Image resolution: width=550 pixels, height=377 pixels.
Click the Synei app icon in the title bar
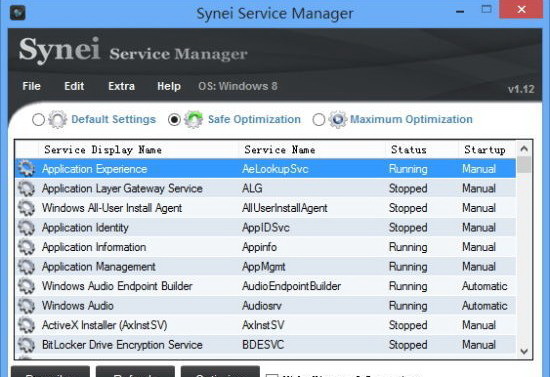pos(18,13)
